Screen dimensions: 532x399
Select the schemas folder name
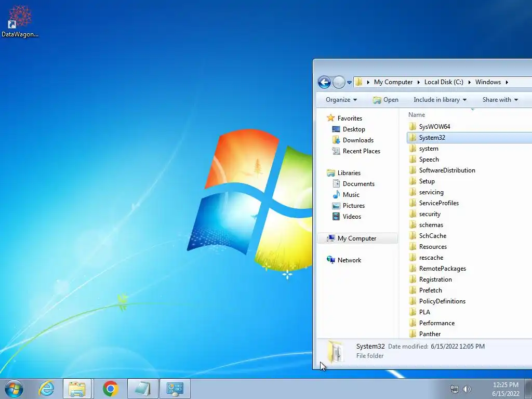coord(431,225)
